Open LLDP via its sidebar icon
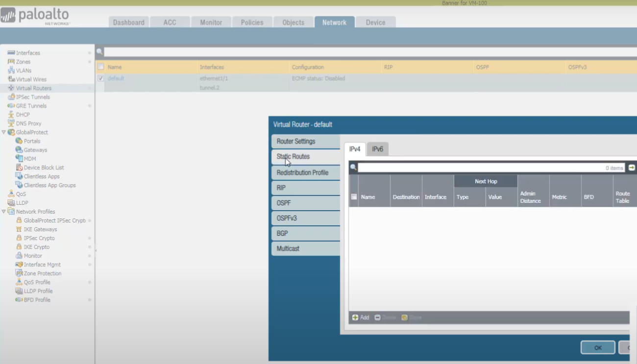This screenshot has width=637, height=364. pos(11,203)
